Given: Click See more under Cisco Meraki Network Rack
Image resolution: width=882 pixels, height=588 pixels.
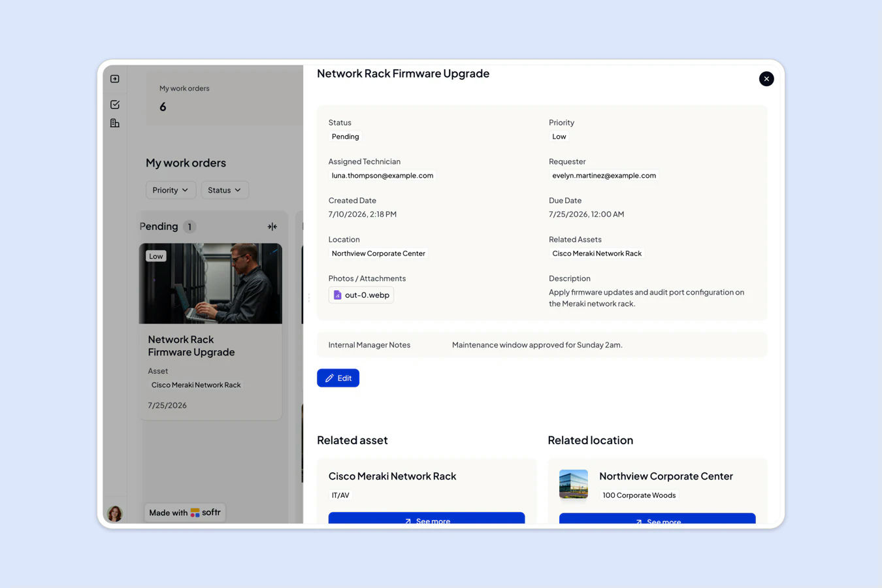Looking at the screenshot, I should point(427,518).
